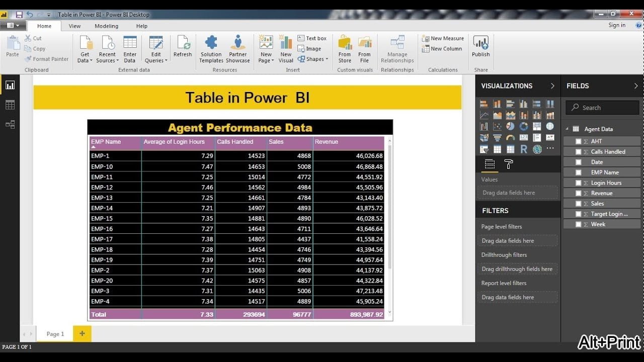Open the Shapes dropdown
The height and width of the screenshot is (362, 644).
(313, 59)
